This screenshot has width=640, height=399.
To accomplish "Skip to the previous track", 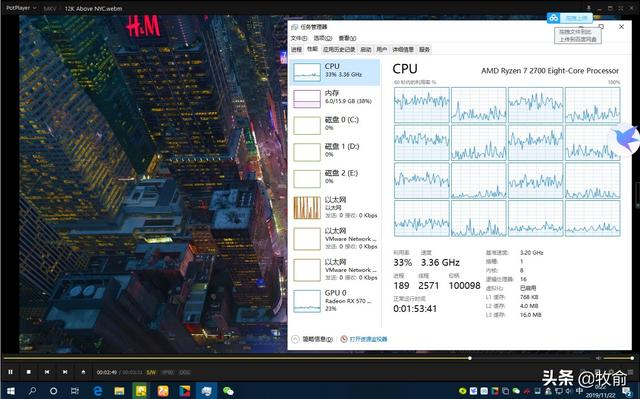I will 47,372.
